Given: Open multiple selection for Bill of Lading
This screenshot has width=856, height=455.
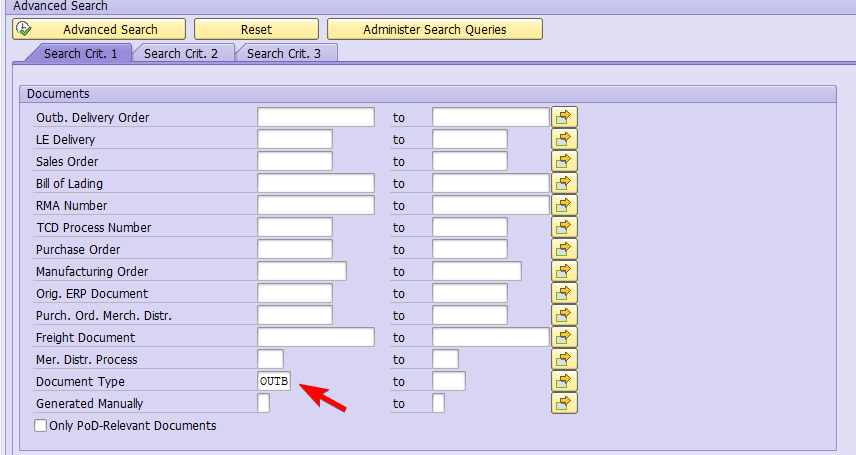Looking at the screenshot, I should click(x=565, y=183).
